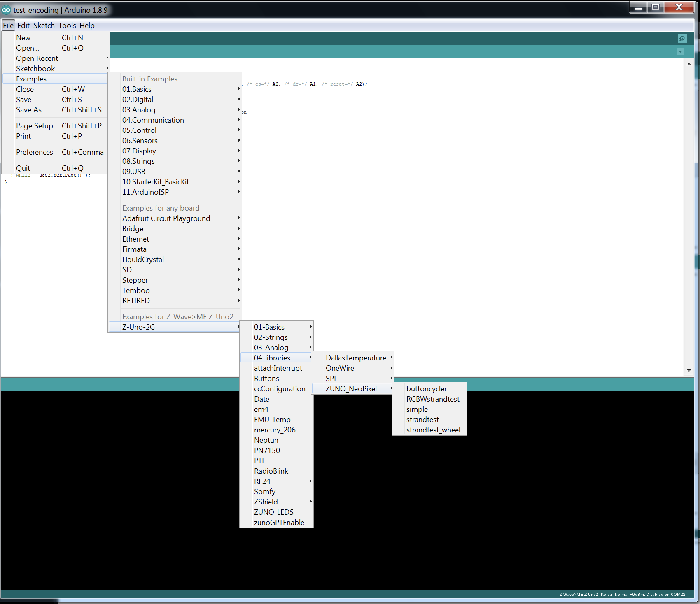The height and width of the screenshot is (604, 700).
Task: Open 02-Strings under Z-Uno-2G
Action: 276,337
